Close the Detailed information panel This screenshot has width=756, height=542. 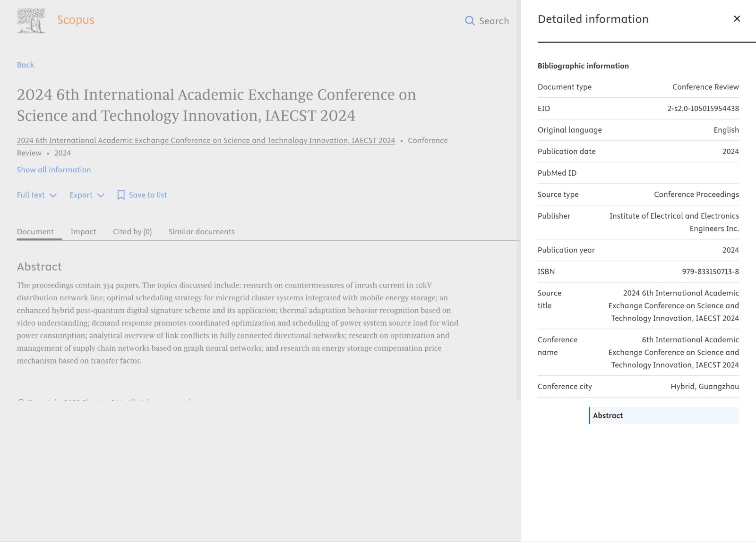point(737,19)
